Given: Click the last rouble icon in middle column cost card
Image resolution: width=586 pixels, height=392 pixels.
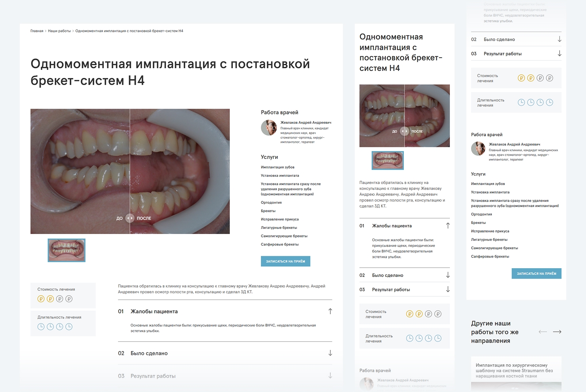Looking at the screenshot, I should tap(438, 314).
